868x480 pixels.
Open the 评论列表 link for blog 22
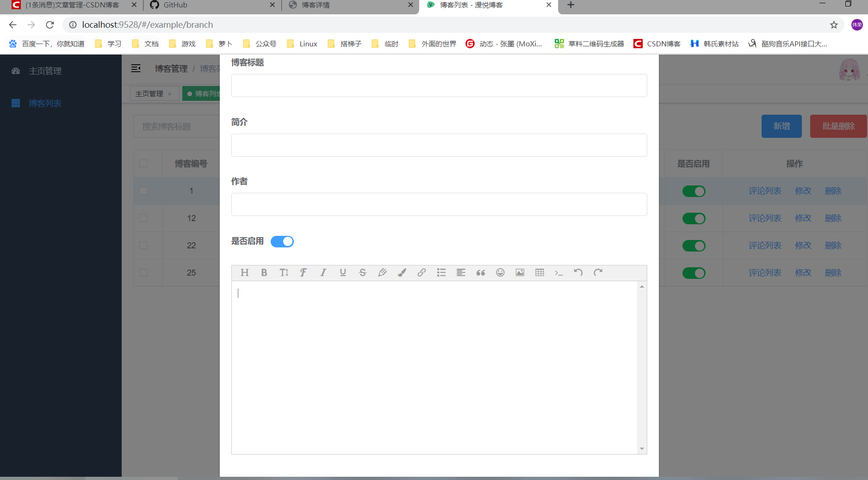pos(764,246)
